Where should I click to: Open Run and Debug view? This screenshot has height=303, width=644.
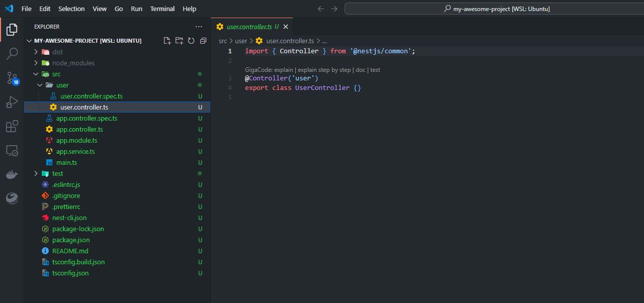tap(12, 102)
